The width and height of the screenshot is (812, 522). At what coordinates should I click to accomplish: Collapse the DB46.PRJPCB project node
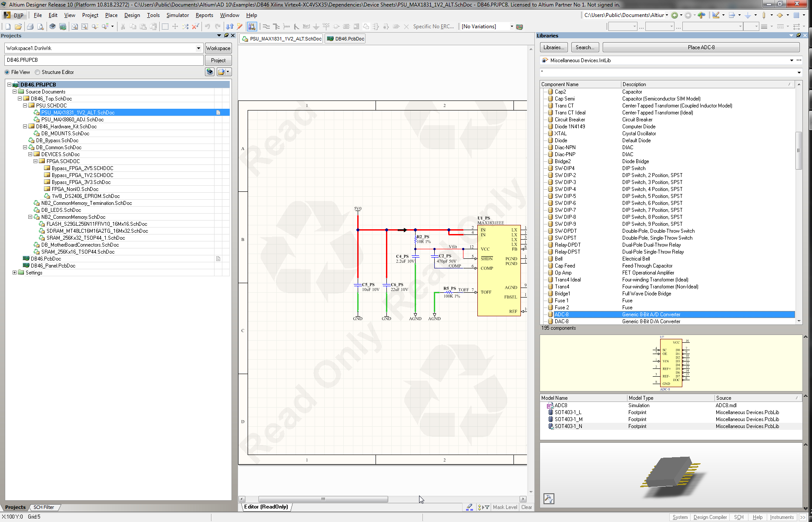click(9, 85)
